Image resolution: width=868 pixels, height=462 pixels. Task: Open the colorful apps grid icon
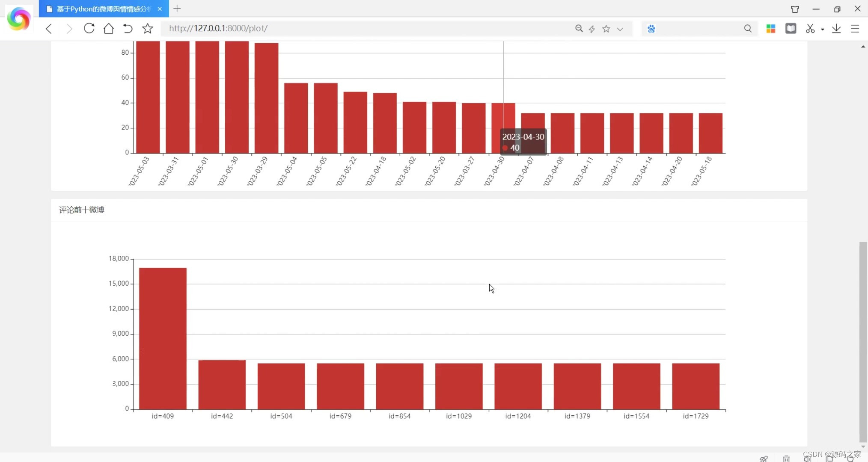click(x=771, y=29)
